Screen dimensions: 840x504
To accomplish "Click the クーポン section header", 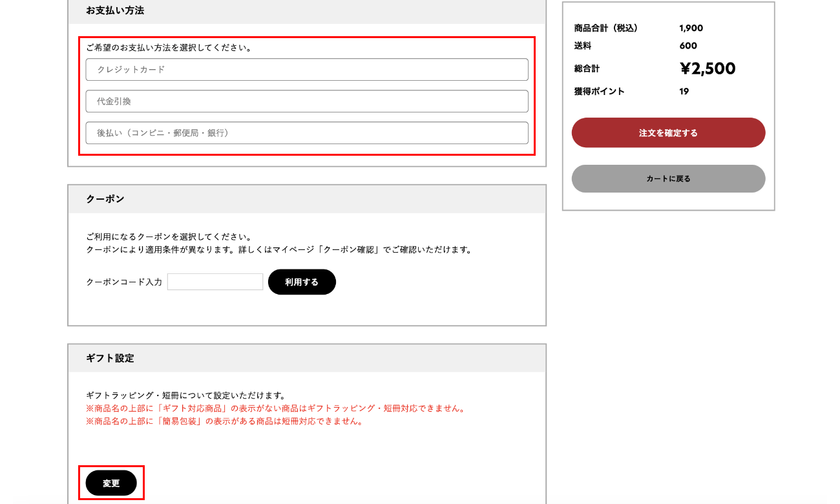I will coord(105,199).
